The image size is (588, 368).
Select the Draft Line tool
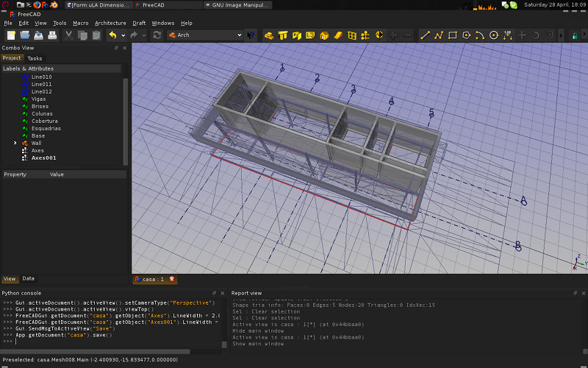coord(425,35)
